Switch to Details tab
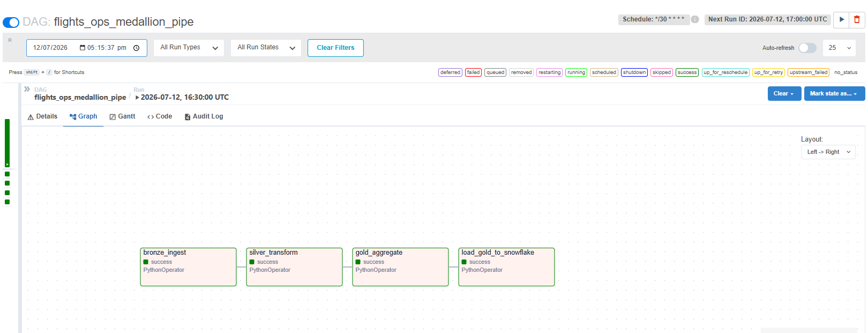Image resolution: width=868 pixels, height=333 pixels. click(42, 116)
